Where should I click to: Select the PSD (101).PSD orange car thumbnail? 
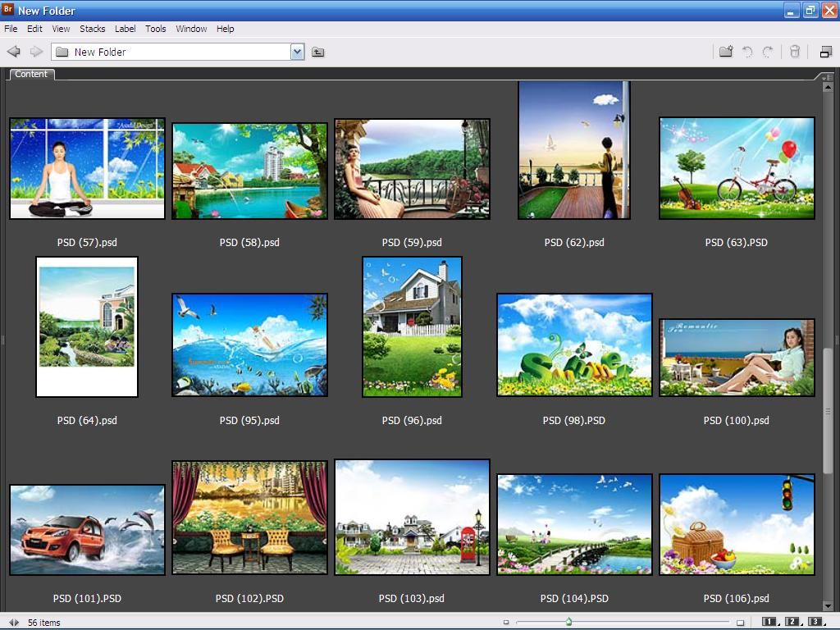tap(87, 529)
